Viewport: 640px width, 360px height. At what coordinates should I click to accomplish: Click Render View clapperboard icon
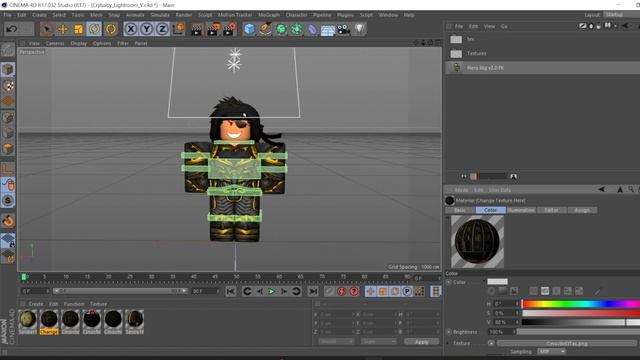197,29
